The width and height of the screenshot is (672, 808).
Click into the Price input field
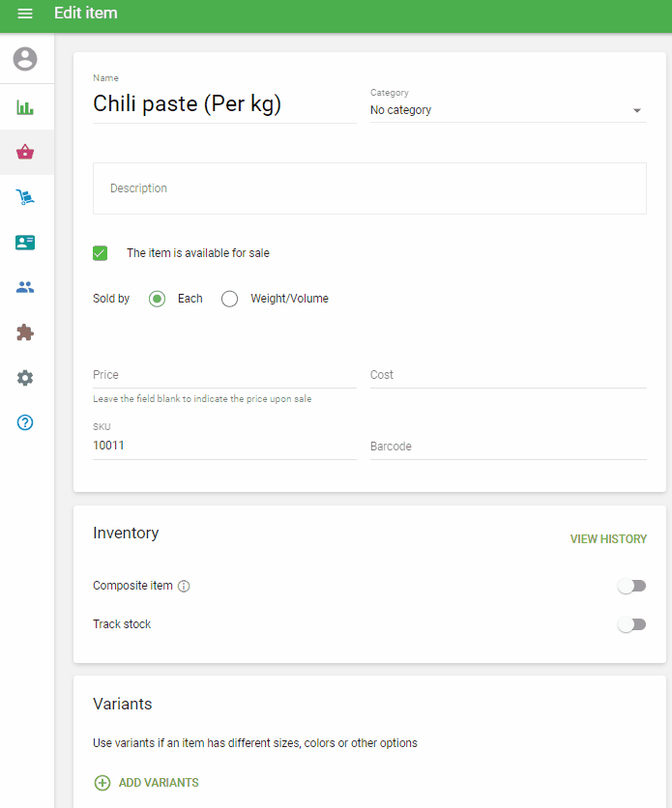(224, 375)
